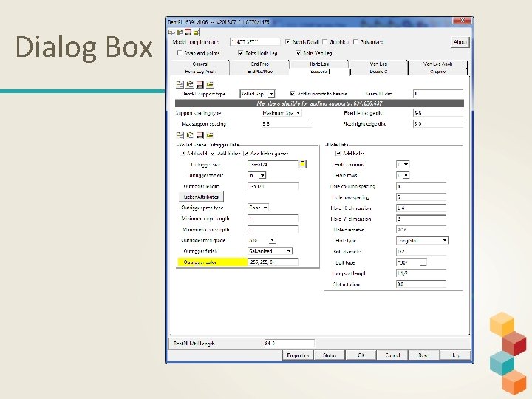This screenshot has width=532, height=399.
Task: Click the paste icon in the top dialog toolbar
Action: [180, 33]
